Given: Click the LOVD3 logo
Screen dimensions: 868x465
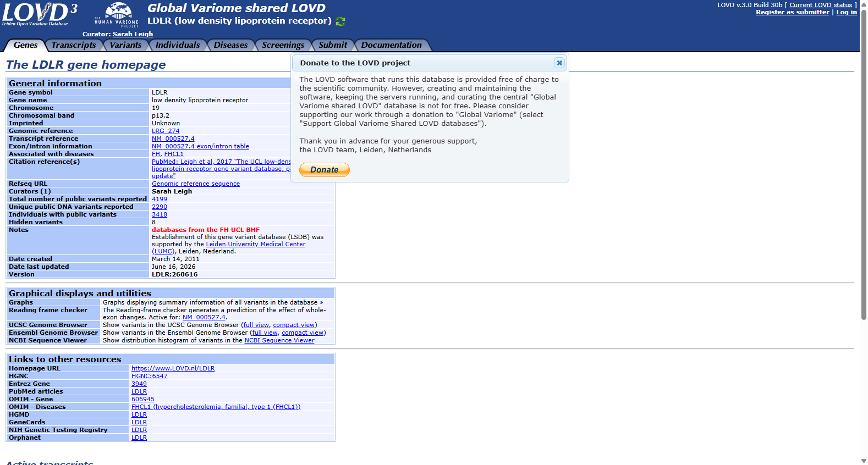Looking at the screenshot, I should (x=40, y=14).
